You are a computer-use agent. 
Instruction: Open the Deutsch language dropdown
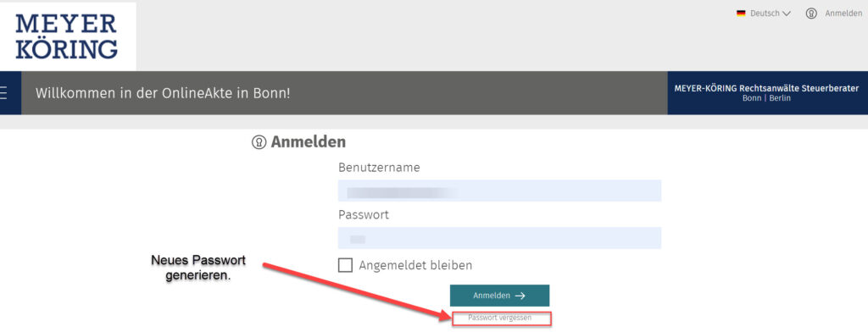tap(764, 14)
